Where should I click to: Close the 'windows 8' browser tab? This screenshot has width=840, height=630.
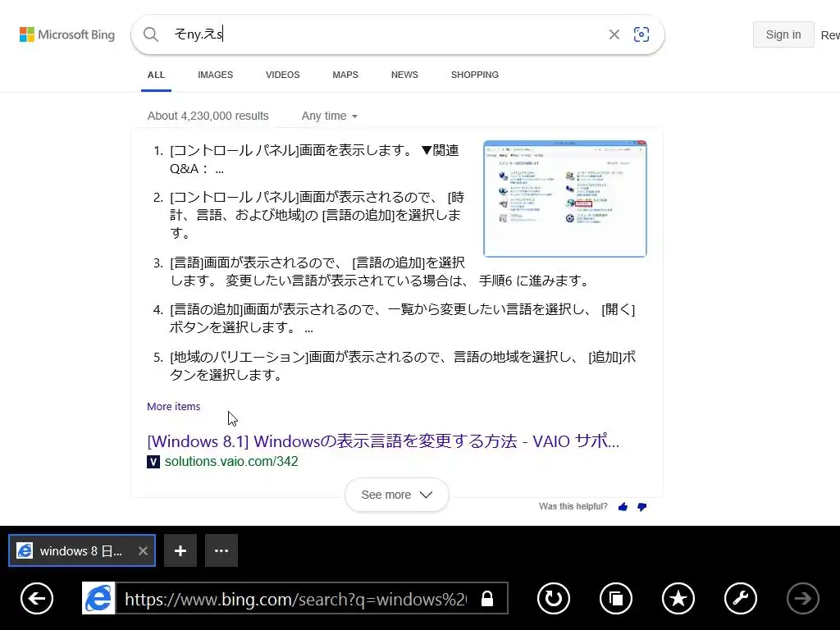[143, 550]
